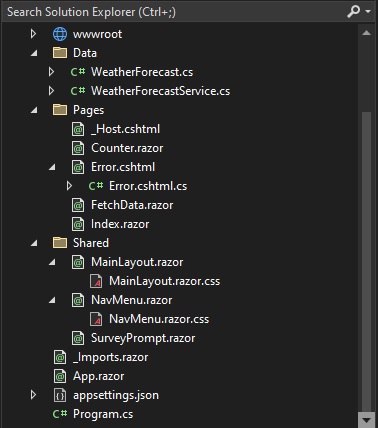Select the wwwroot label
This screenshot has height=428, width=378.
pos(98,34)
